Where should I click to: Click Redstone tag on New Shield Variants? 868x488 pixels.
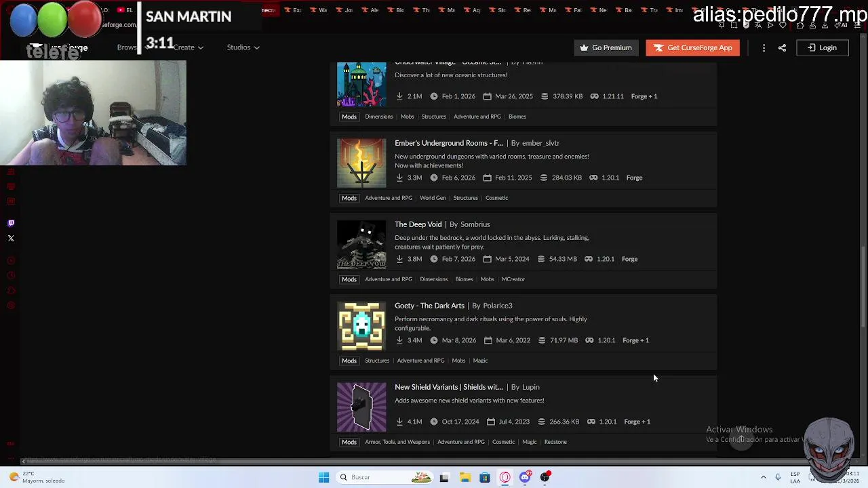(555, 442)
